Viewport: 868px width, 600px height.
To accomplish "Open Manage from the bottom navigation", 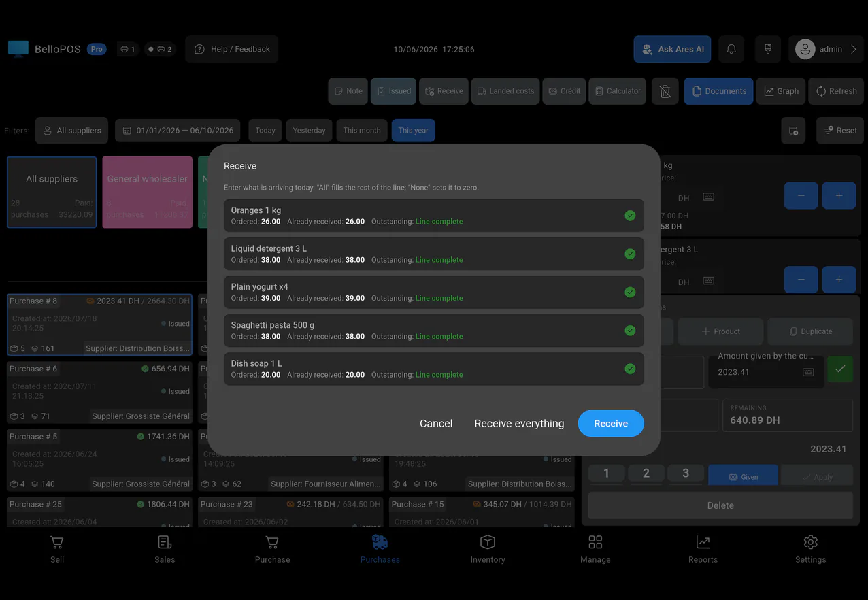I will 595,550.
